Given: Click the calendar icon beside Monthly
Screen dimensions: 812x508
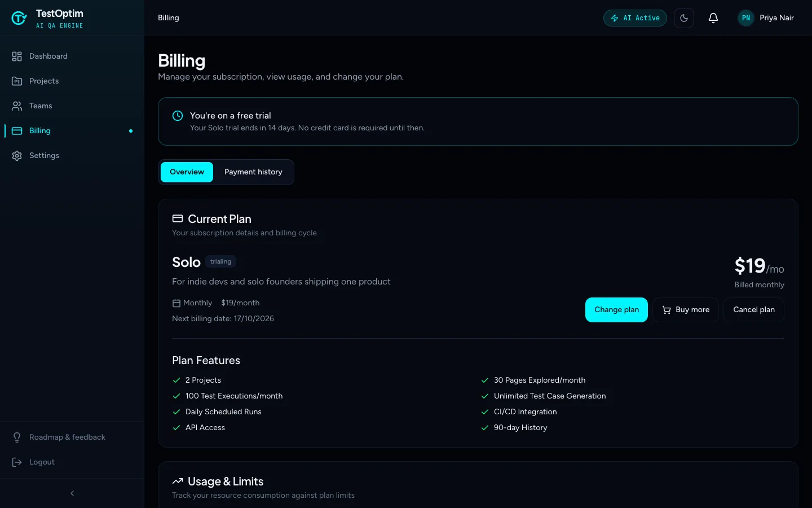Looking at the screenshot, I should click(x=176, y=303).
